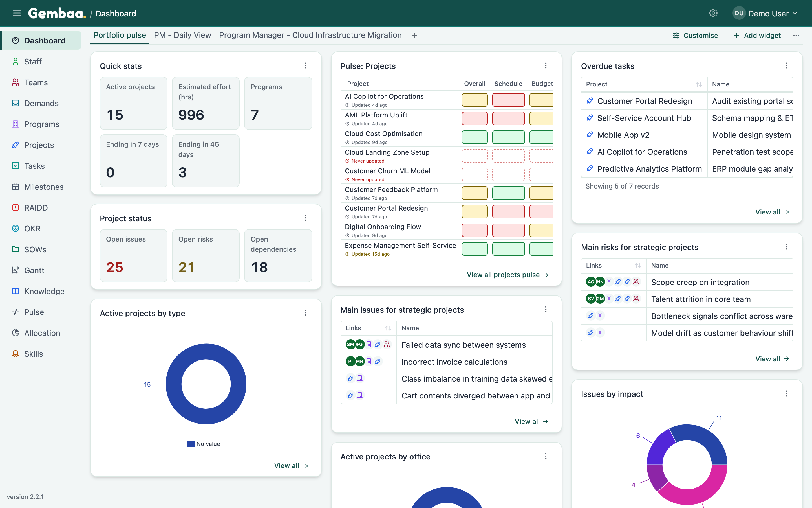Screen dimensions: 812x508
Task: Sort Main issues by Links column
Action: click(388, 328)
